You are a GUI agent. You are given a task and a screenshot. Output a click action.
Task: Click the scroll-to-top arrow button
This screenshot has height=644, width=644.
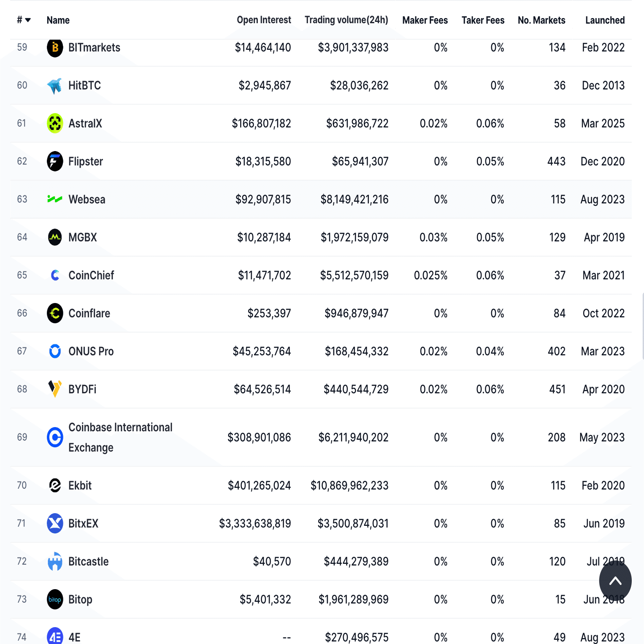tap(615, 581)
